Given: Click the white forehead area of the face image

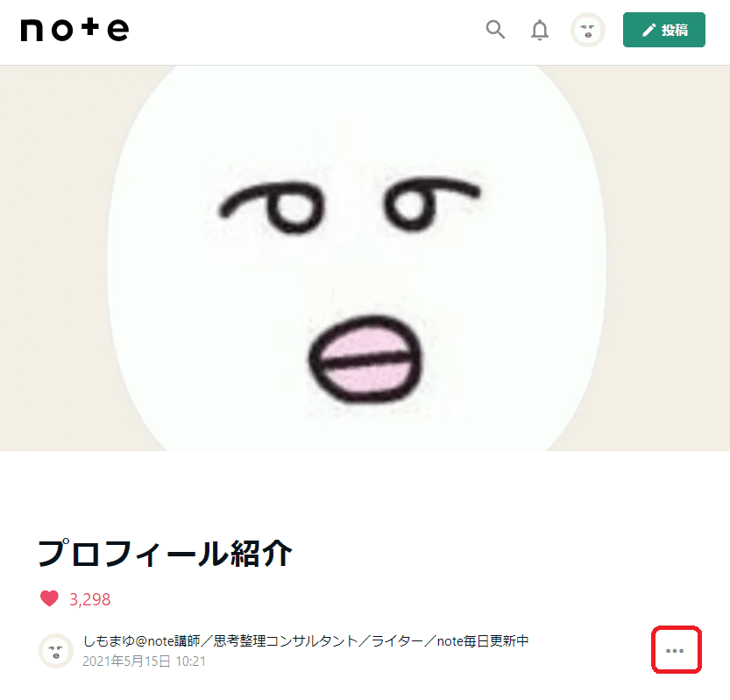Looking at the screenshot, I should (x=354, y=125).
